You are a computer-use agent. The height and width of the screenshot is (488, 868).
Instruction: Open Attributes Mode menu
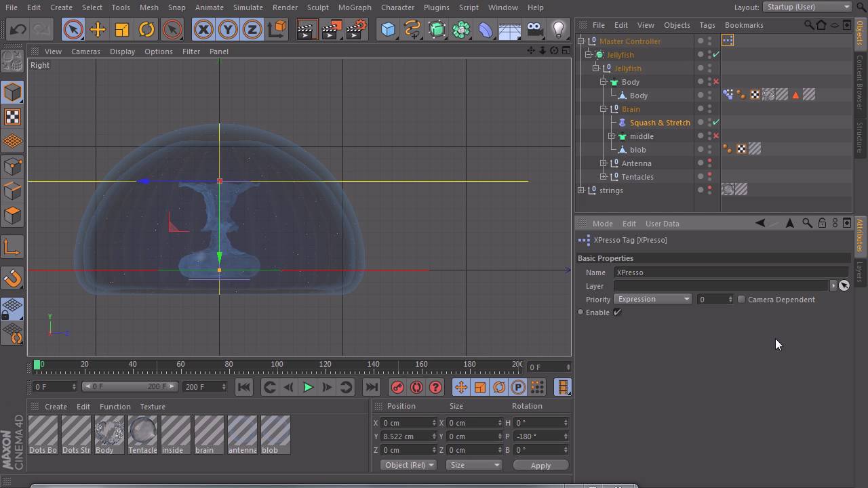click(x=602, y=224)
